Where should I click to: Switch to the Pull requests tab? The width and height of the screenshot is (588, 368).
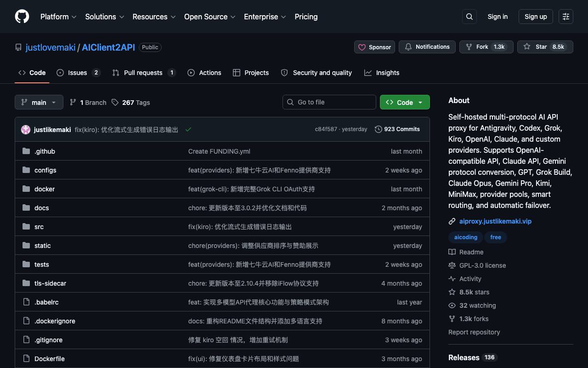144,73
